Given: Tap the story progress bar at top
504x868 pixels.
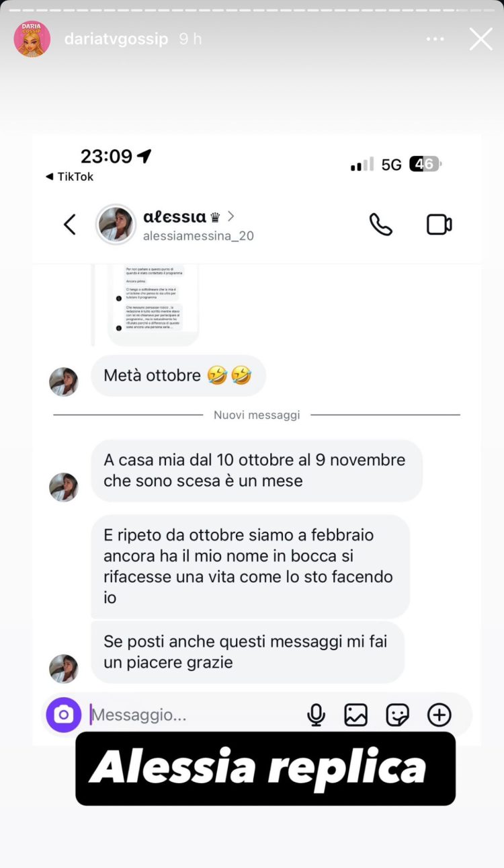Looking at the screenshot, I should coord(252,9).
